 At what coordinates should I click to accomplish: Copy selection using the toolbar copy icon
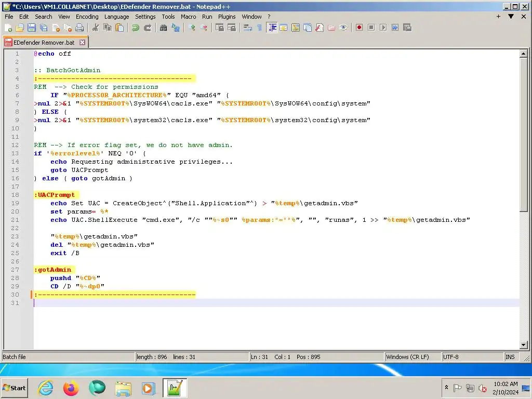pyautogui.click(x=108, y=28)
